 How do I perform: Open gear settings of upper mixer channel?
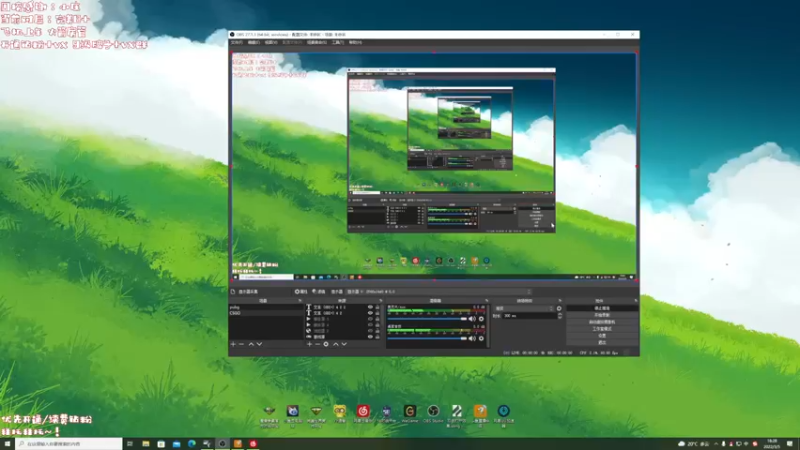pos(481,319)
